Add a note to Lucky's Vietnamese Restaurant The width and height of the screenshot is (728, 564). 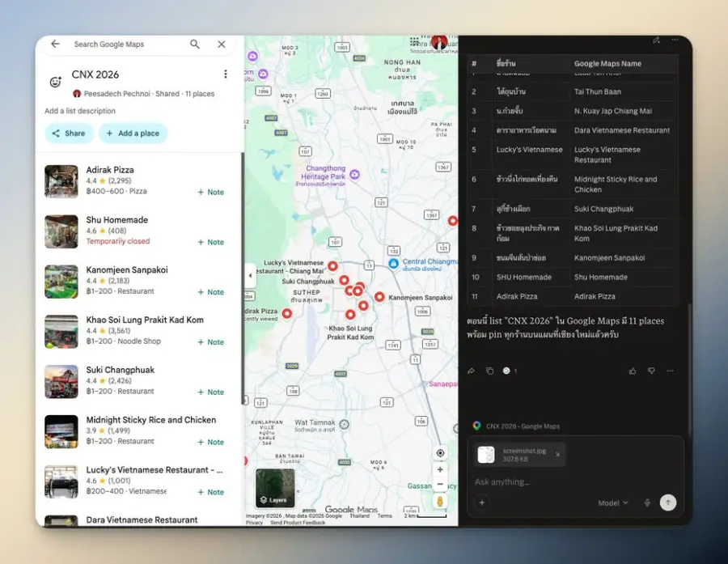tap(211, 492)
